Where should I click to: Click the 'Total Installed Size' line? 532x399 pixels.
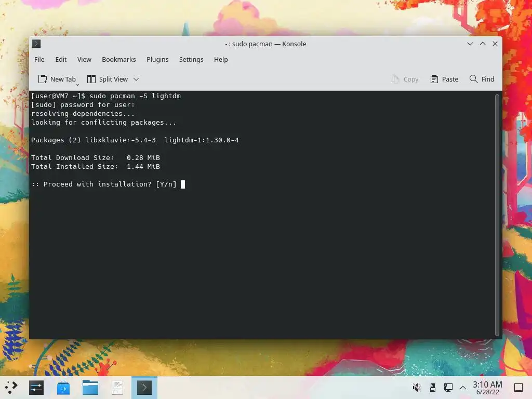pyautogui.click(x=96, y=167)
